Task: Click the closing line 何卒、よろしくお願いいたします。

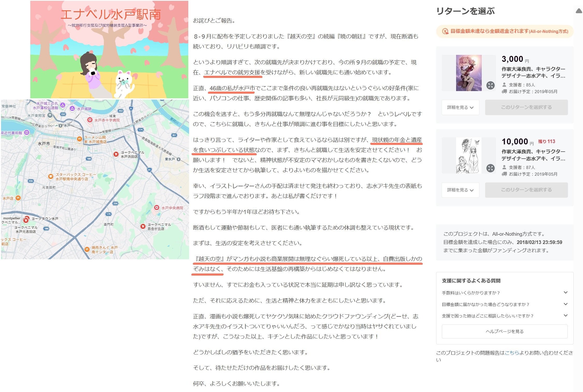Action: 236,383
